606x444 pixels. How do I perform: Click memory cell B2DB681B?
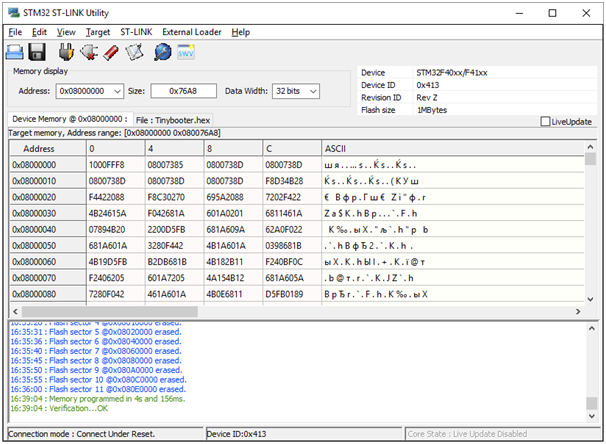point(175,262)
